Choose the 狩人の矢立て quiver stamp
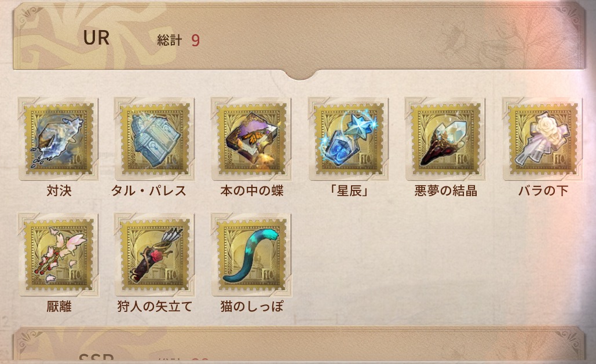This screenshot has width=596, height=364. 155,254
